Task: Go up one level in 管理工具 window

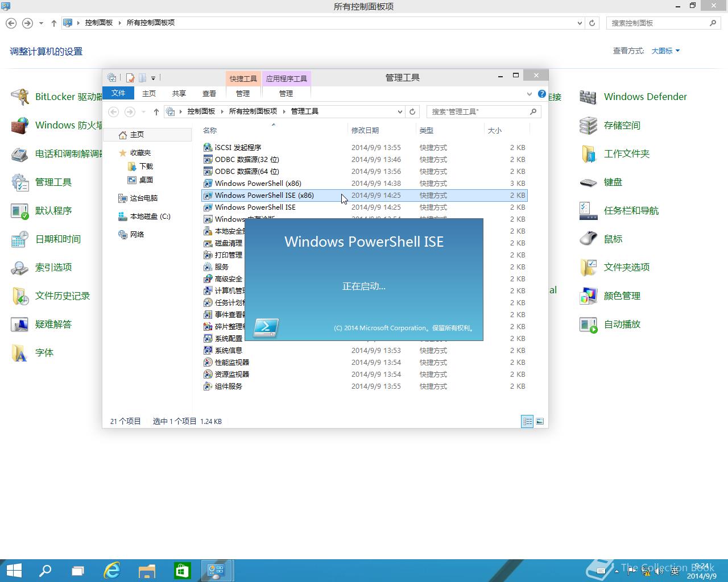Action: (156, 112)
